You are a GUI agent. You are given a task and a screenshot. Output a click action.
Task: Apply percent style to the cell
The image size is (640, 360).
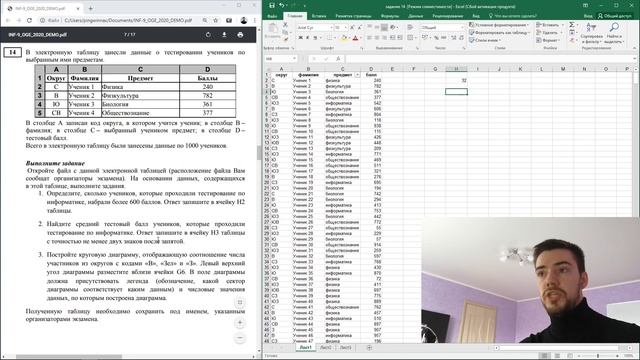(x=436, y=38)
